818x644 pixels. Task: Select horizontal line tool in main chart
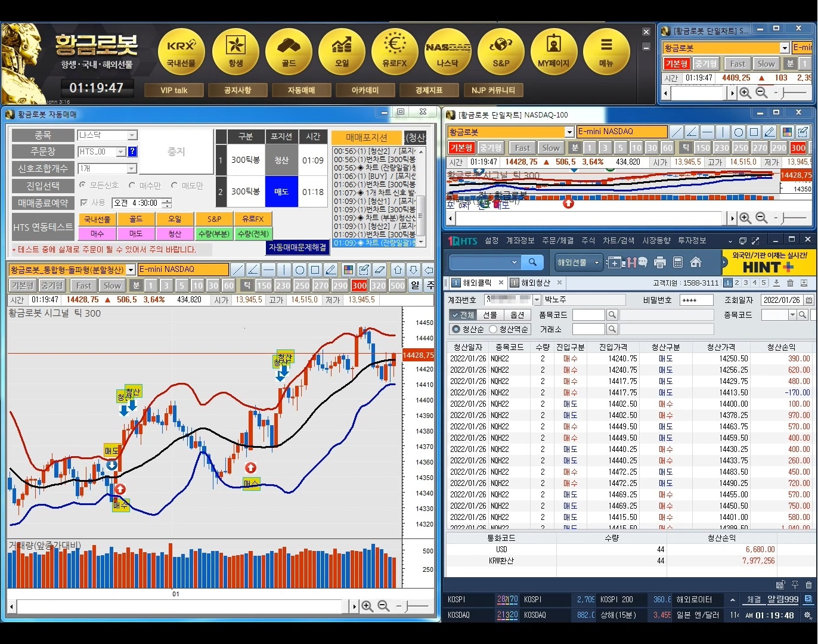click(x=268, y=270)
